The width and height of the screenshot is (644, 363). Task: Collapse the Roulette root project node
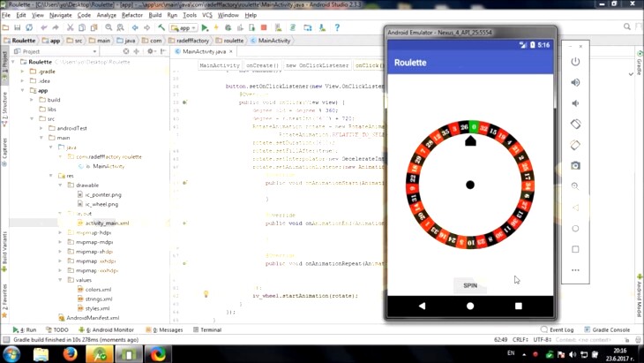click(13, 62)
